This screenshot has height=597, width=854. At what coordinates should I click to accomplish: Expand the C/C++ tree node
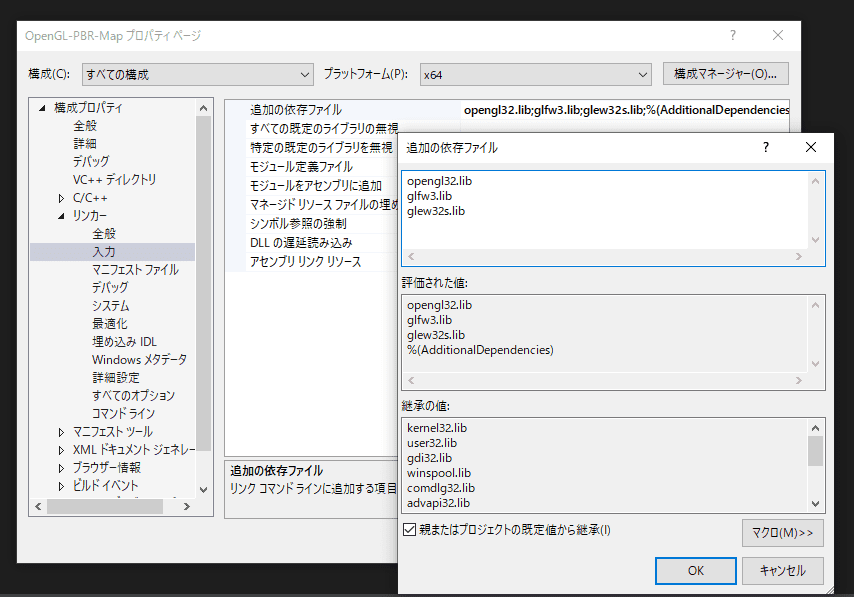(60, 197)
